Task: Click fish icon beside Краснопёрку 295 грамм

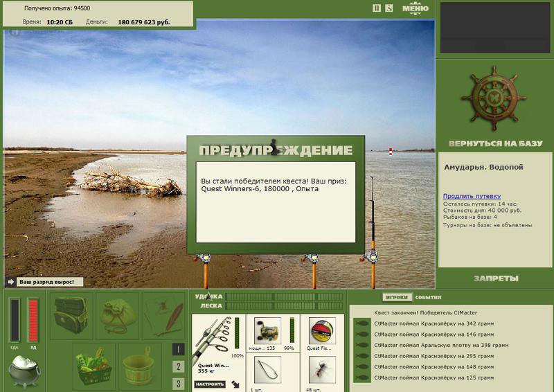Action: (361, 356)
